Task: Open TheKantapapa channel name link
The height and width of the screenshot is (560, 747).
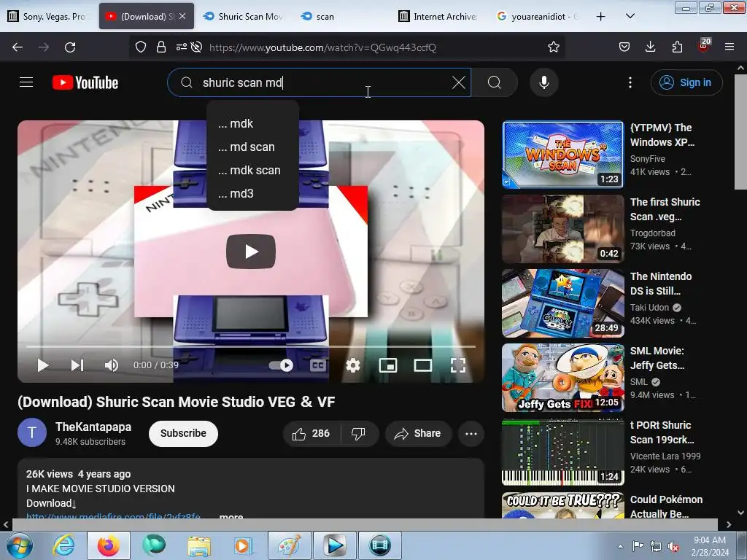Action: [x=93, y=427]
